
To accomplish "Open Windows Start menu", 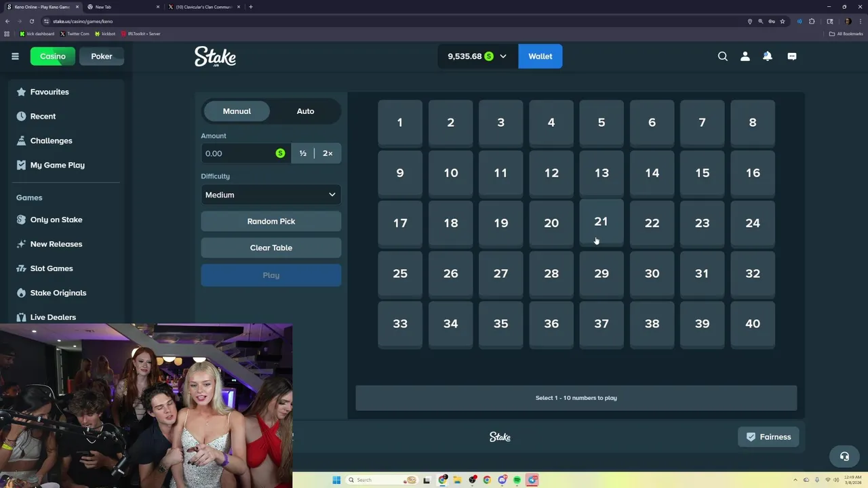I will click(x=336, y=480).
